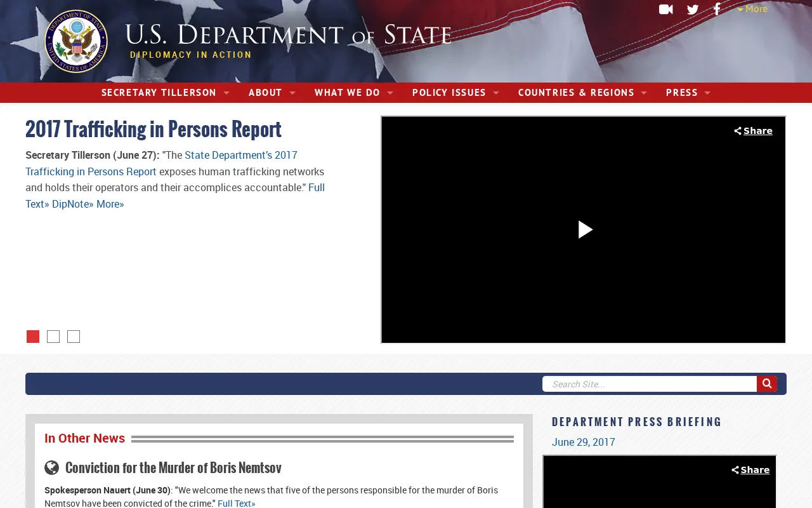Click the Department of State seal logo
Screen dimensions: 812x508
pos(76,41)
